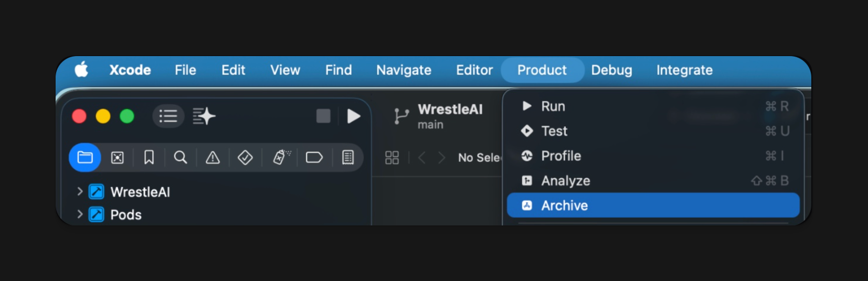
Task: Click the Analyze menu icon
Action: pyautogui.click(x=527, y=180)
